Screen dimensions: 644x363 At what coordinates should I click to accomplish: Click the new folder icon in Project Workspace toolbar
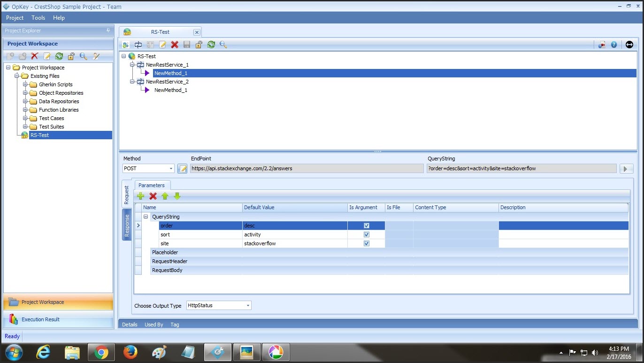tap(22, 56)
